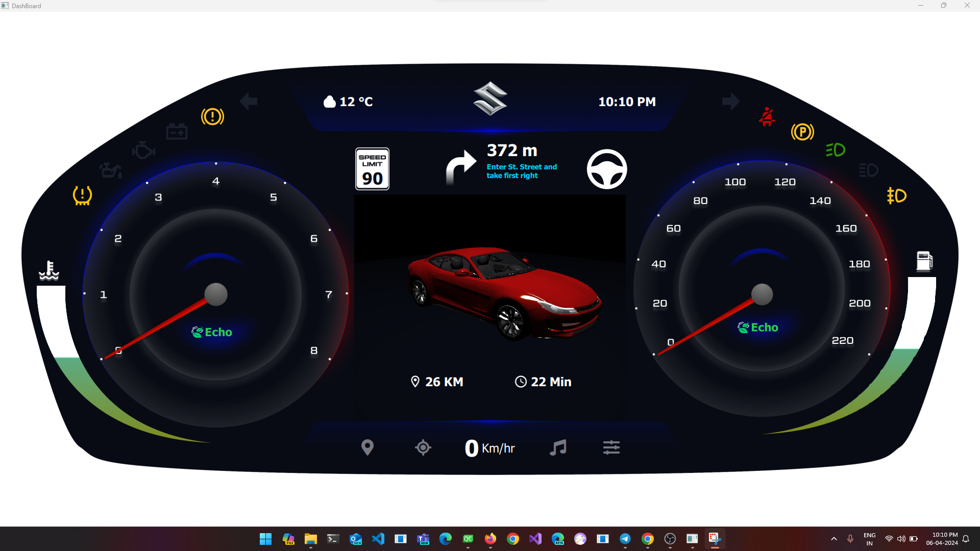Click the coolant temperature icon

point(49,270)
